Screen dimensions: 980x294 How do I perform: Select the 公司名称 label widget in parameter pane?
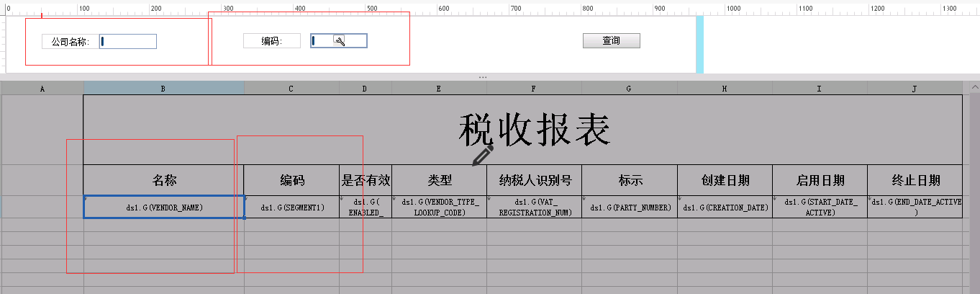[x=70, y=42]
